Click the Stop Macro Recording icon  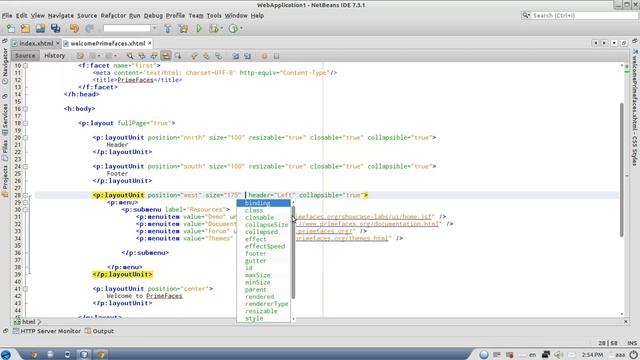point(276,56)
